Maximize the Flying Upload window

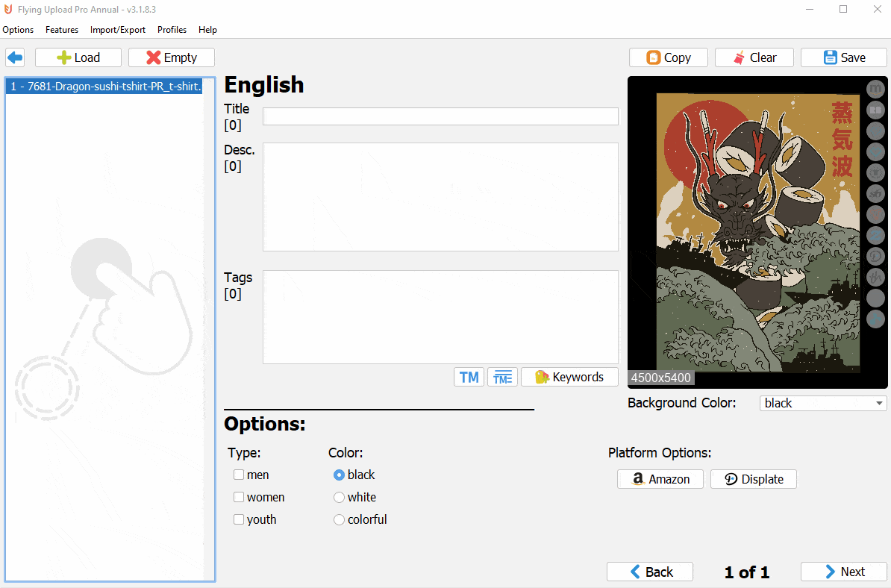(843, 9)
